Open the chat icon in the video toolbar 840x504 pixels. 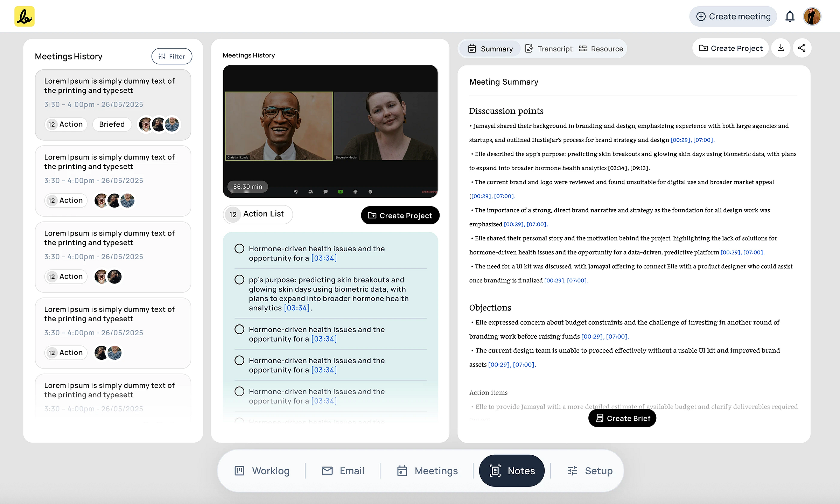[325, 192]
